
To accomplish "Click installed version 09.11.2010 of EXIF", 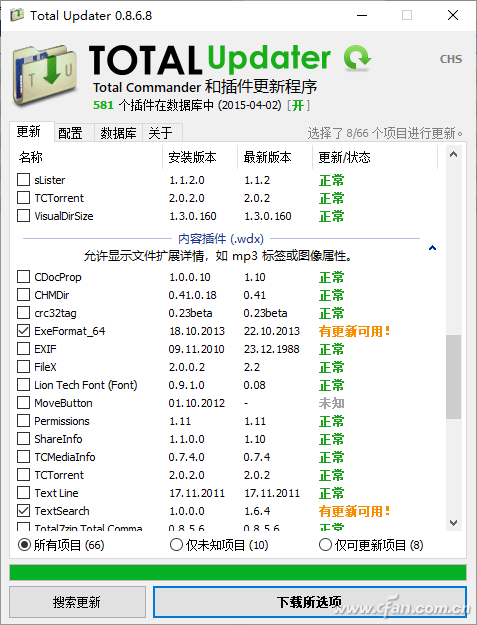I will tap(196, 349).
